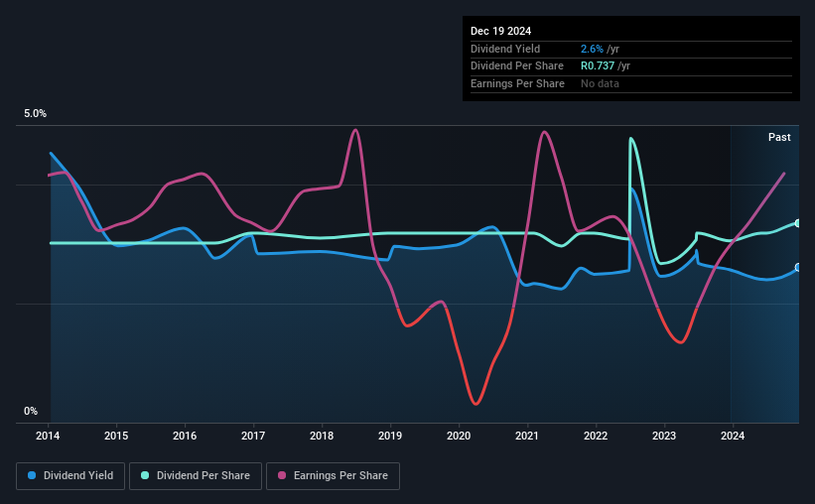Screen dimensions: 815x504
Task: Click the Past region label
Action: (x=779, y=137)
